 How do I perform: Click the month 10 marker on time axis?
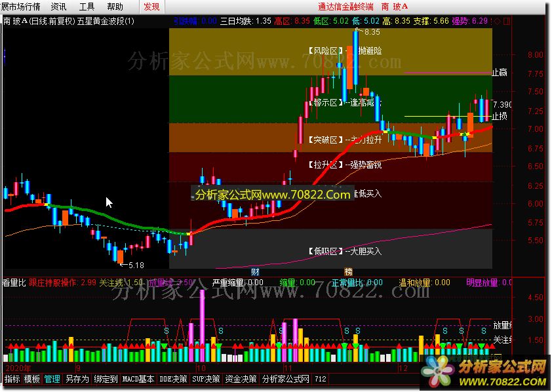point(201,368)
